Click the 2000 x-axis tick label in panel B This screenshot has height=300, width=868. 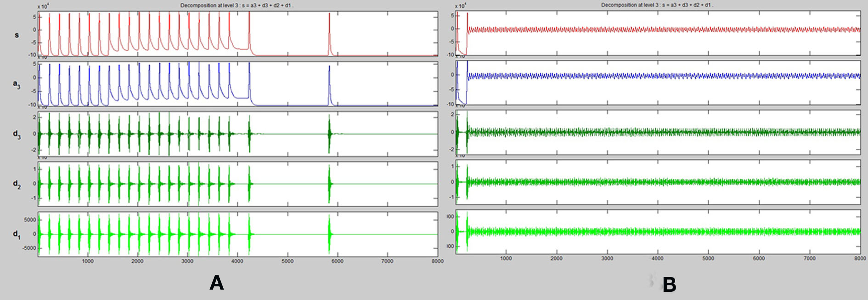(x=557, y=258)
